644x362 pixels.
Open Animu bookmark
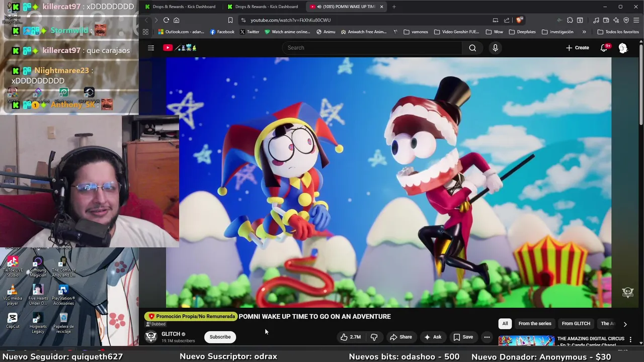tap(326, 32)
